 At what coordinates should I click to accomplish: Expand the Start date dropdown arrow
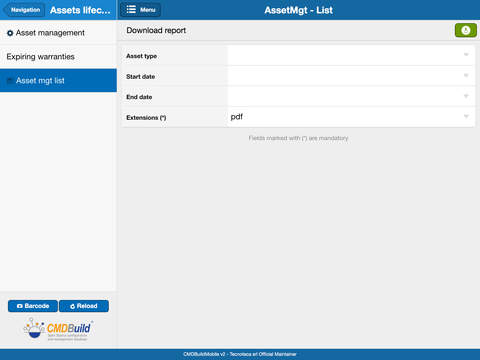click(x=466, y=75)
